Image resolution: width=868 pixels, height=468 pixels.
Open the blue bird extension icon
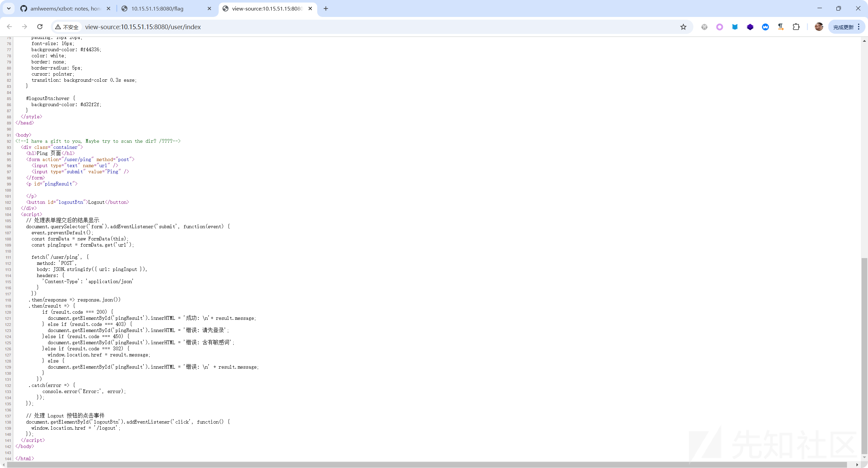pyautogui.click(x=735, y=27)
